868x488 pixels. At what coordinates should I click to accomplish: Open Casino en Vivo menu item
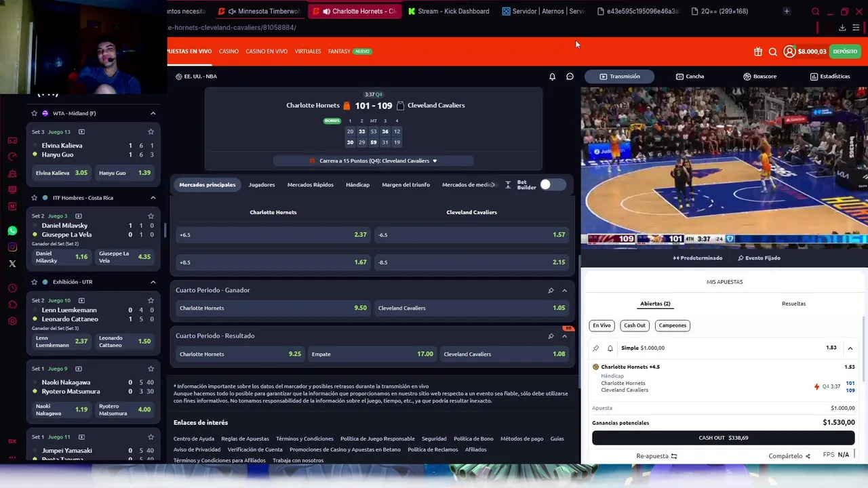267,52
